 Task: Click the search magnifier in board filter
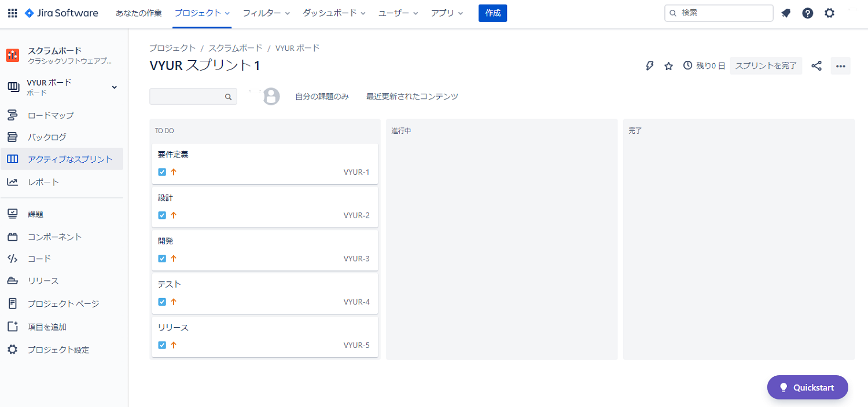[229, 97]
